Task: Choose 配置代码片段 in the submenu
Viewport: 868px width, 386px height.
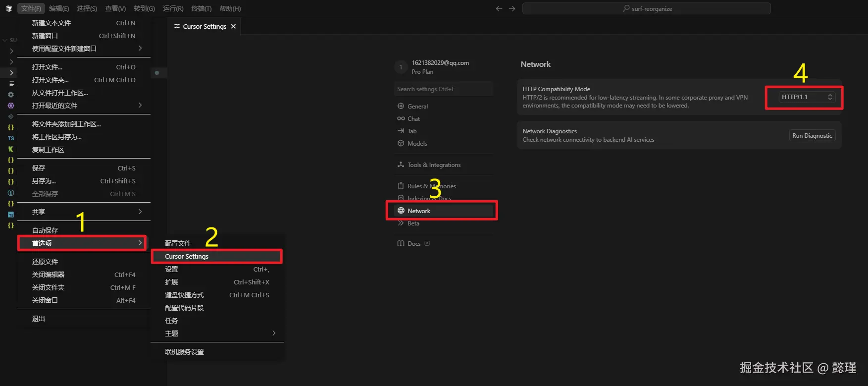Action: pos(217,308)
